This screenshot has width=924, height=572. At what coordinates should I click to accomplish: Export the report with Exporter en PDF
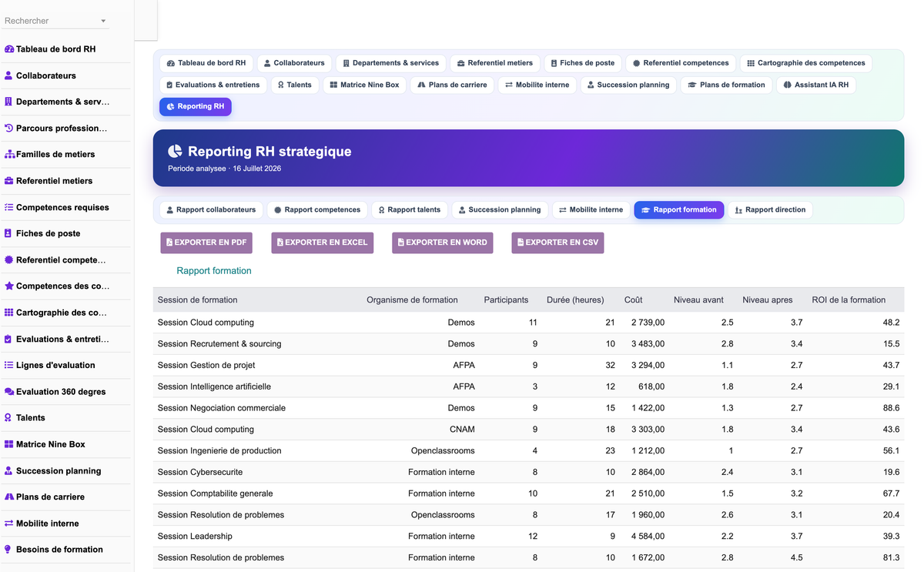point(206,243)
